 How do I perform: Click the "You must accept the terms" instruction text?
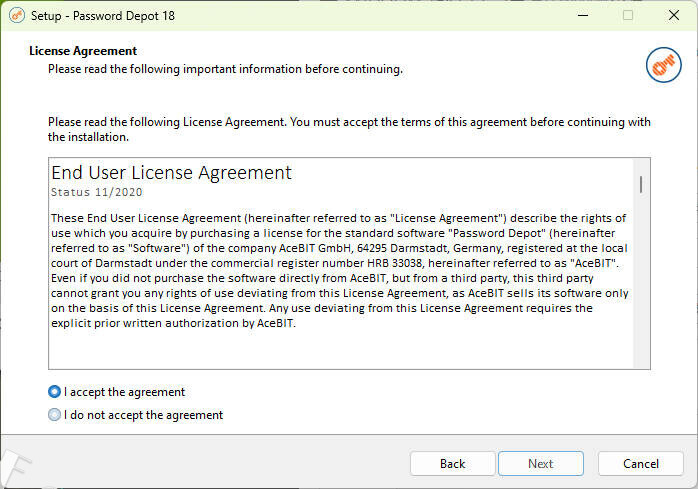click(x=400, y=122)
